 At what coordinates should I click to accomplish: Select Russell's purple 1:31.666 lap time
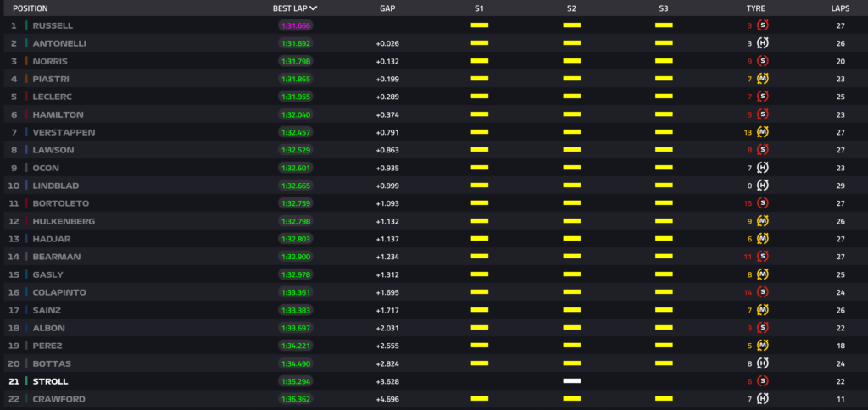[296, 25]
